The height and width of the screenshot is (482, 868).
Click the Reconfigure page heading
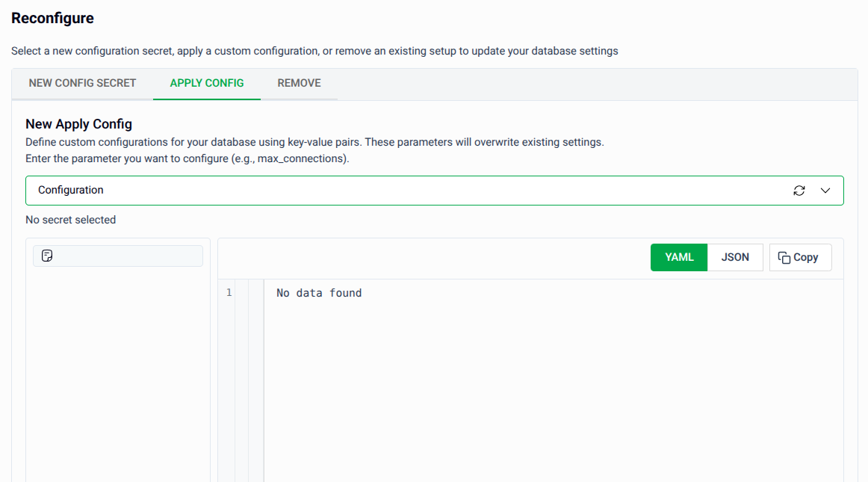click(52, 17)
